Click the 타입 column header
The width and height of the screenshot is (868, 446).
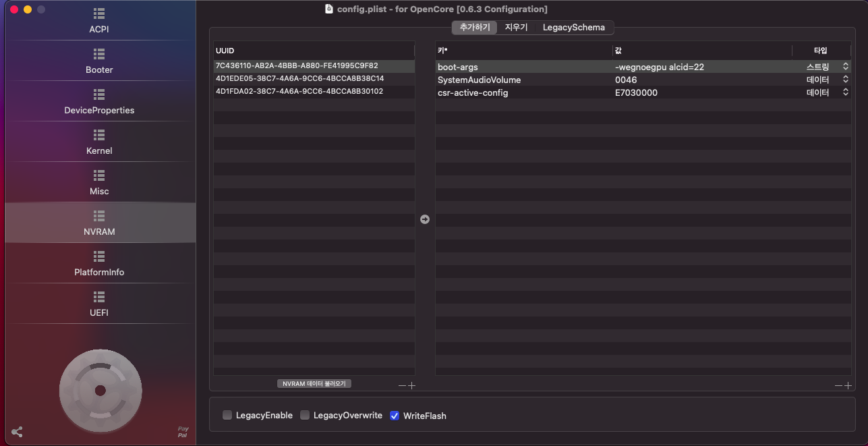pos(821,51)
